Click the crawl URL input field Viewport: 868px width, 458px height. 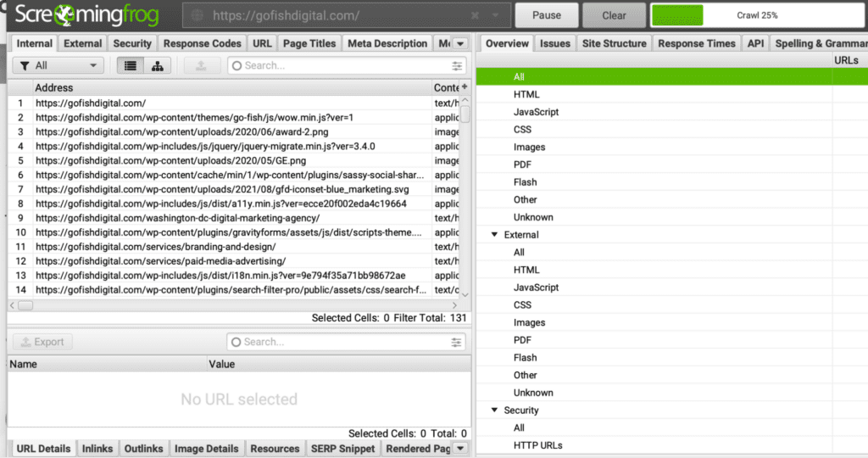pyautogui.click(x=347, y=15)
